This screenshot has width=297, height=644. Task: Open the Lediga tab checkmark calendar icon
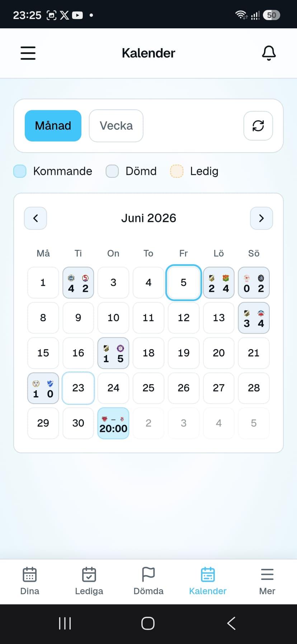[x=89, y=574]
